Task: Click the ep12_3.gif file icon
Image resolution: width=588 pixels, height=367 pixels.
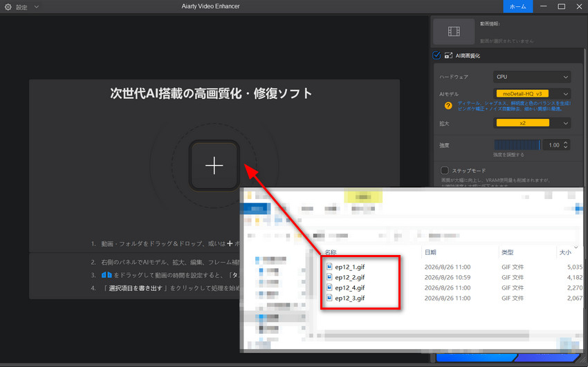Action: tap(329, 298)
